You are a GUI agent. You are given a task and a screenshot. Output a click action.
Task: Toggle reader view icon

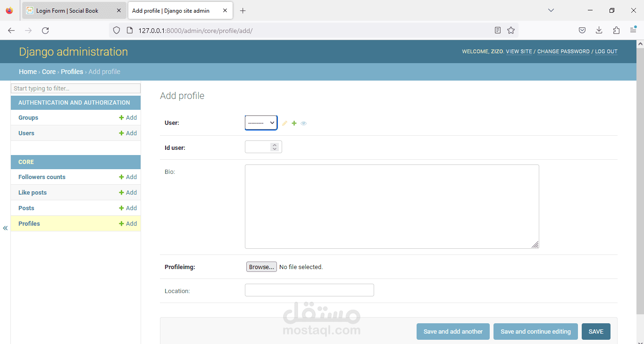click(x=498, y=31)
